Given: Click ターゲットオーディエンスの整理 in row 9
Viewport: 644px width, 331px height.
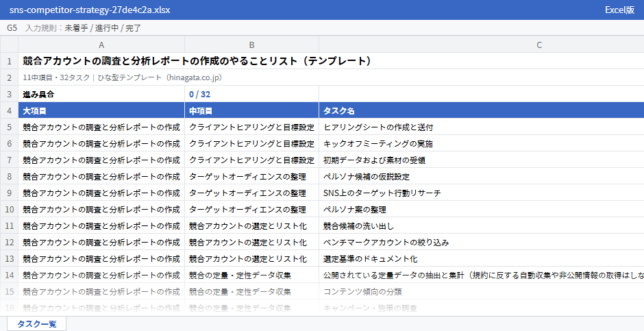Looking at the screenshot, I should click(x=251, y=193).
